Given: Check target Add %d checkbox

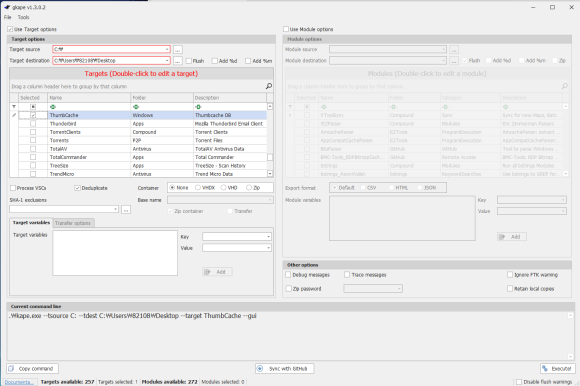Looking at the screenshot, I should click(215, 61).
